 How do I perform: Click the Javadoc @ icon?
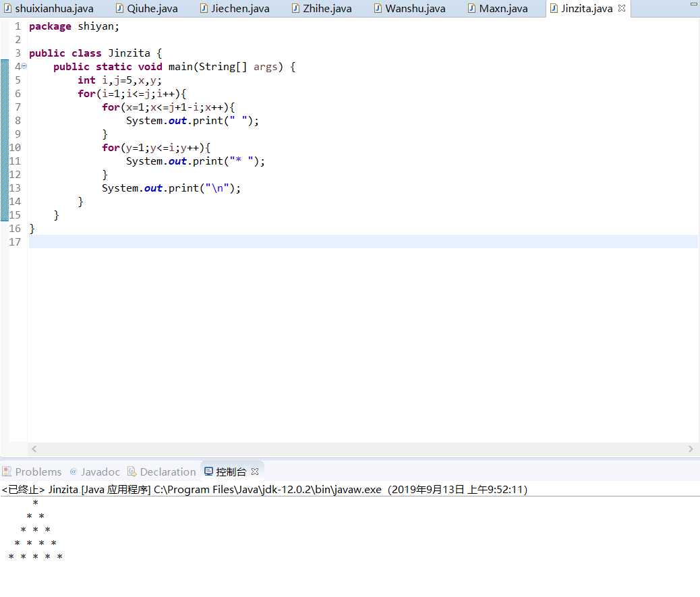point(74,472)
